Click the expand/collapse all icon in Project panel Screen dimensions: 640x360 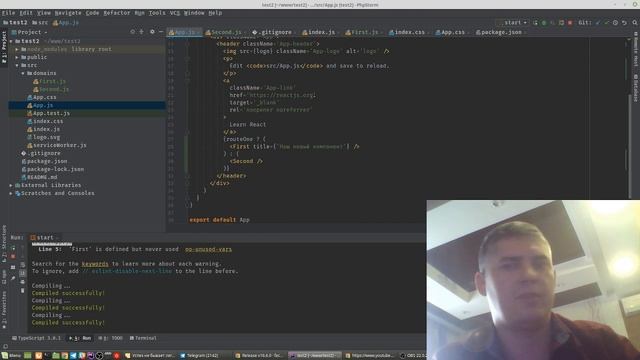click(x=142, y=32)
